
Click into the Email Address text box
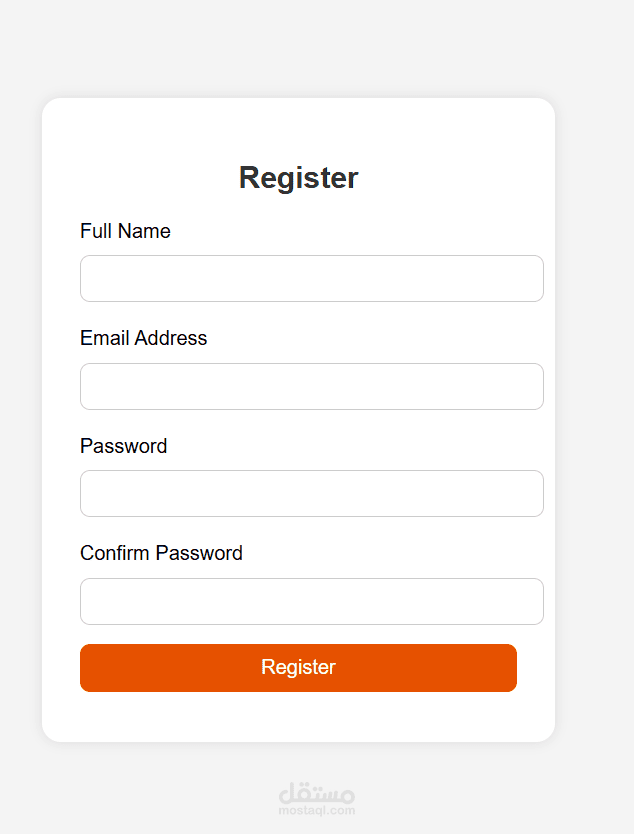311,386
